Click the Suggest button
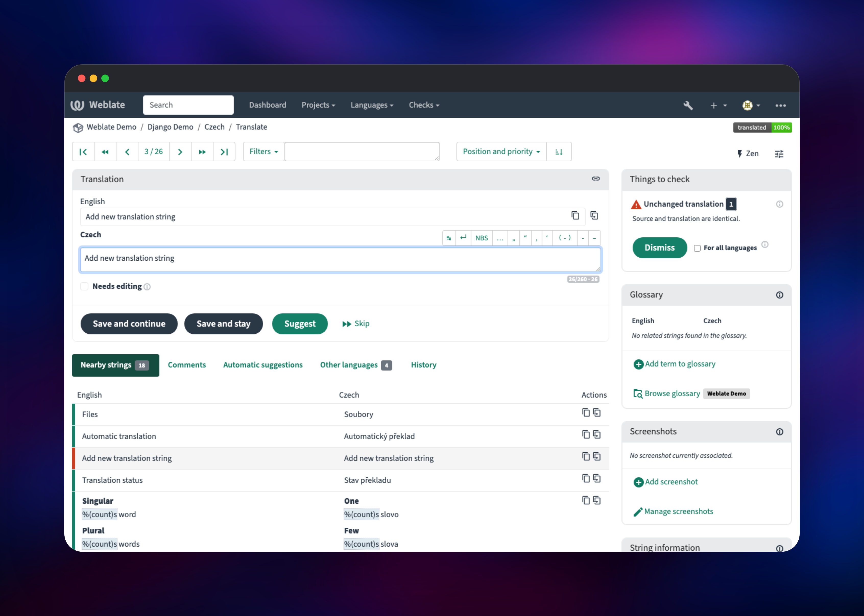This screenshot has height=616, width=864. [x=300, y=323]
